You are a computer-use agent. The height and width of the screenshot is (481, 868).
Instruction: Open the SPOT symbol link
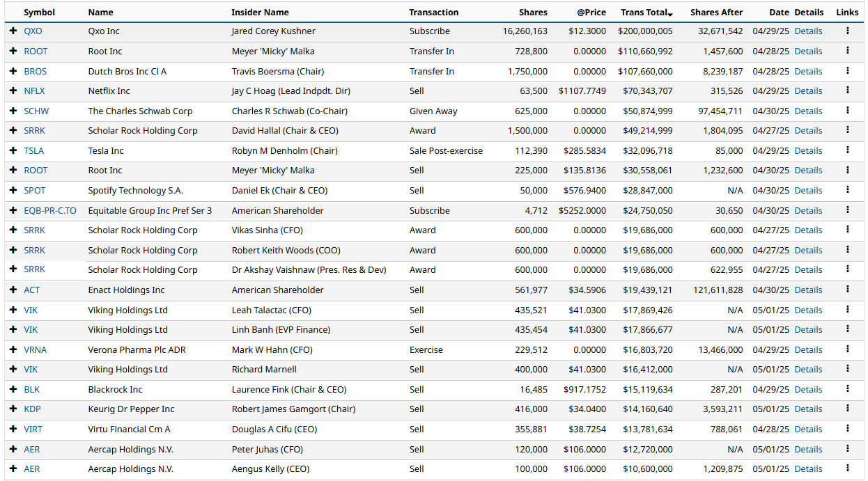click(35, 190)
